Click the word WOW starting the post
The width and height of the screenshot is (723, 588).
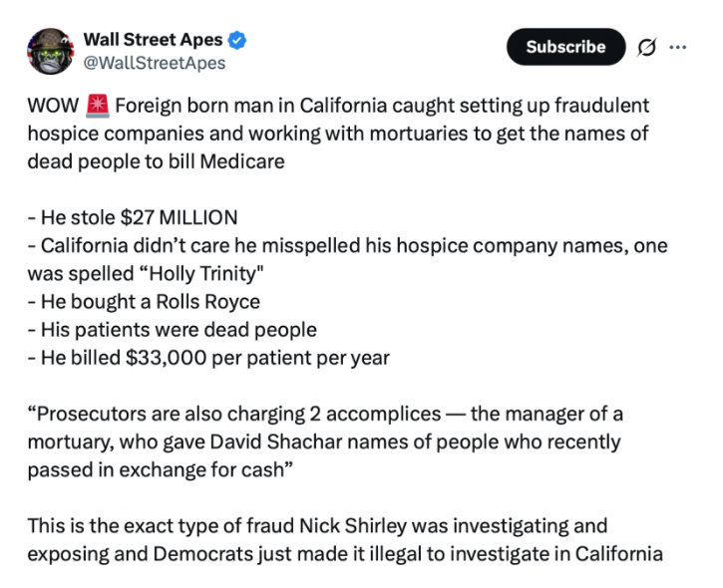53,106
